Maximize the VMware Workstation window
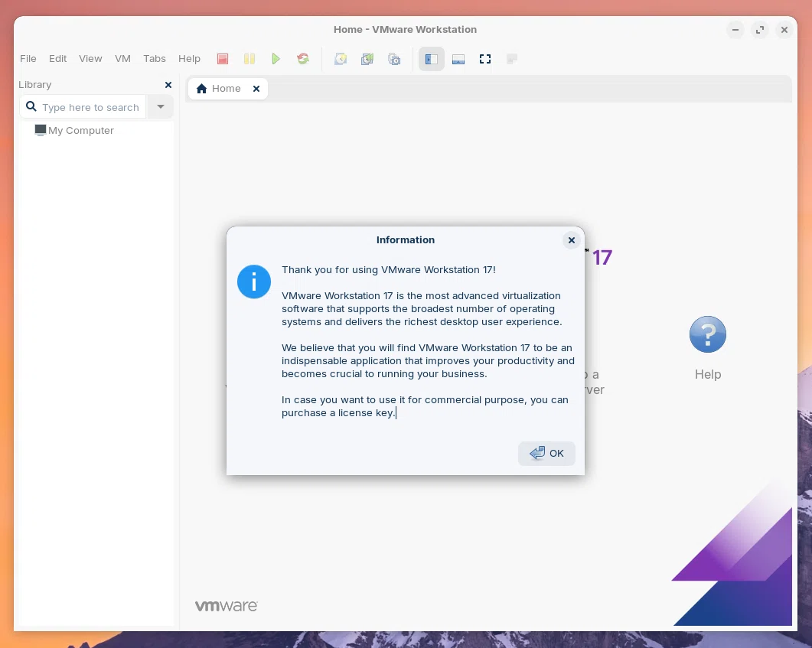812x648 pixels. pos(760,30)
